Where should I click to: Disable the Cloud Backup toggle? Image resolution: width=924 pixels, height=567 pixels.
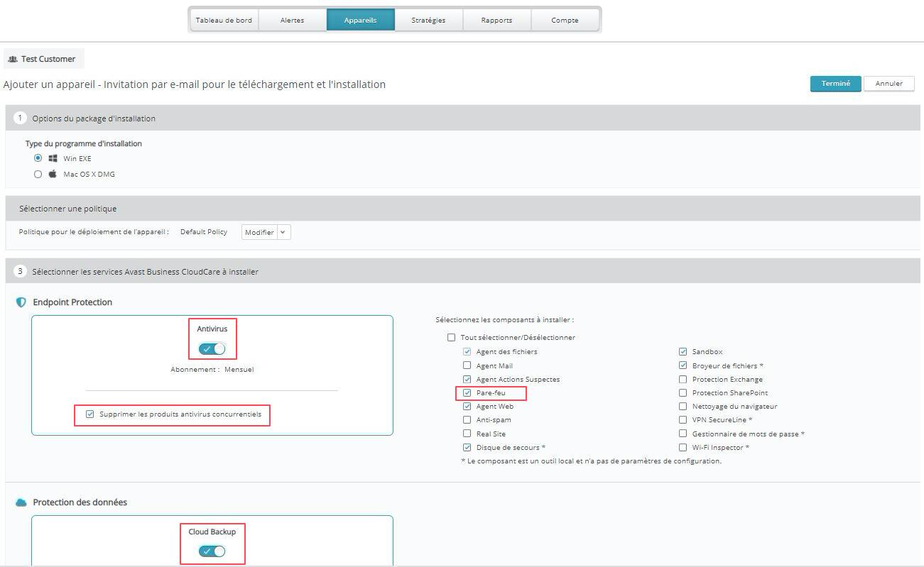212,551
